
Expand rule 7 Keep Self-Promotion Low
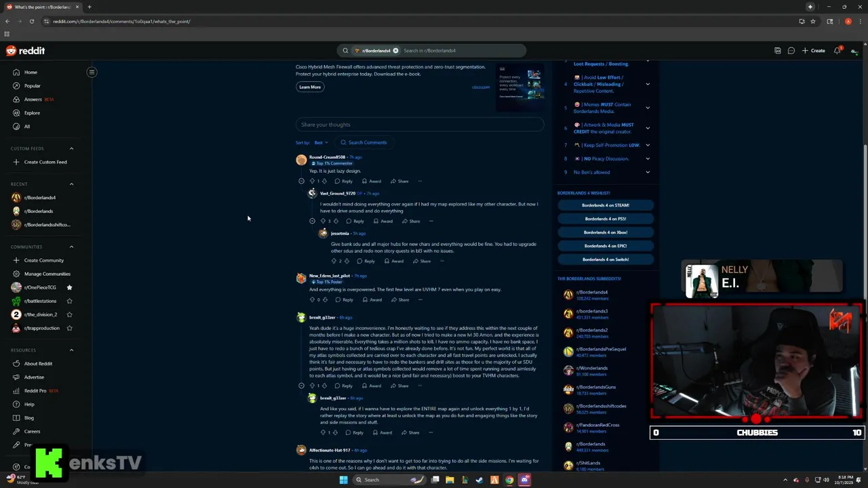pyautogui.click(x=648, y=145)
